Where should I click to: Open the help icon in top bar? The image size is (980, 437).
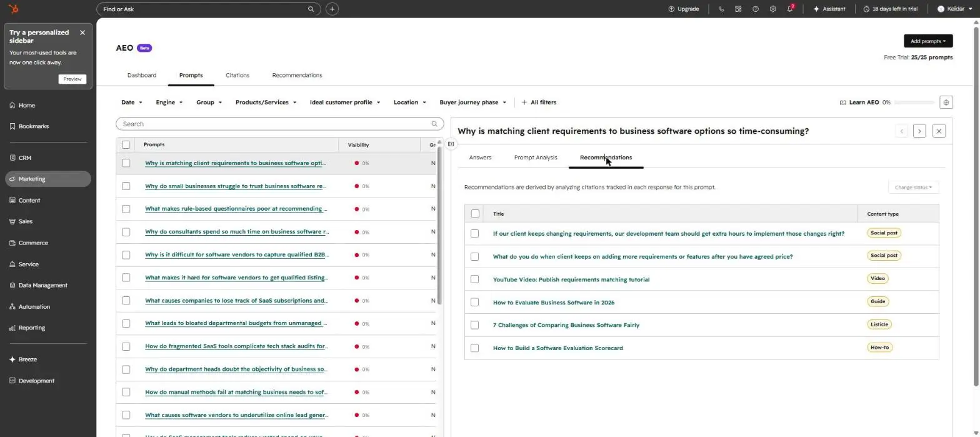[x=756, y=9]
